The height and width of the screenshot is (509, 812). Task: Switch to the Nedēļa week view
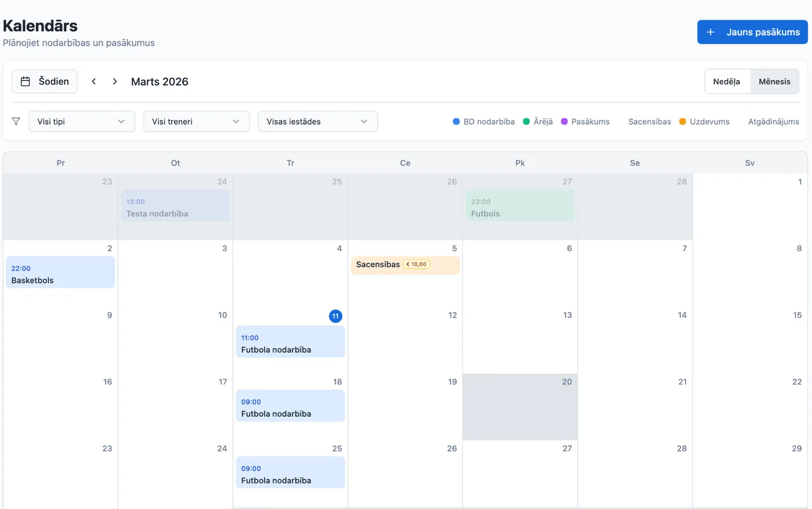[x=727, y=81]
